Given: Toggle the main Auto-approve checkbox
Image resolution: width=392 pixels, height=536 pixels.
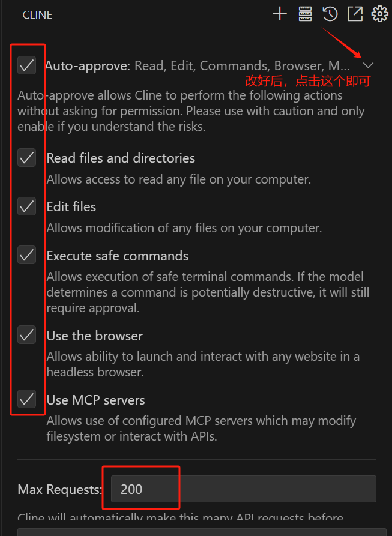Looking at the screenshot, I should pyautogui.click(x=26, y=65).
